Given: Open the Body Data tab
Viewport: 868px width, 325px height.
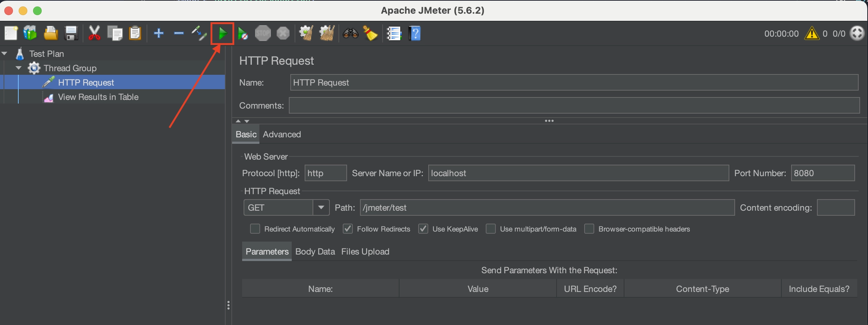Looking at the screenshot, I should (x=315, y=251).
